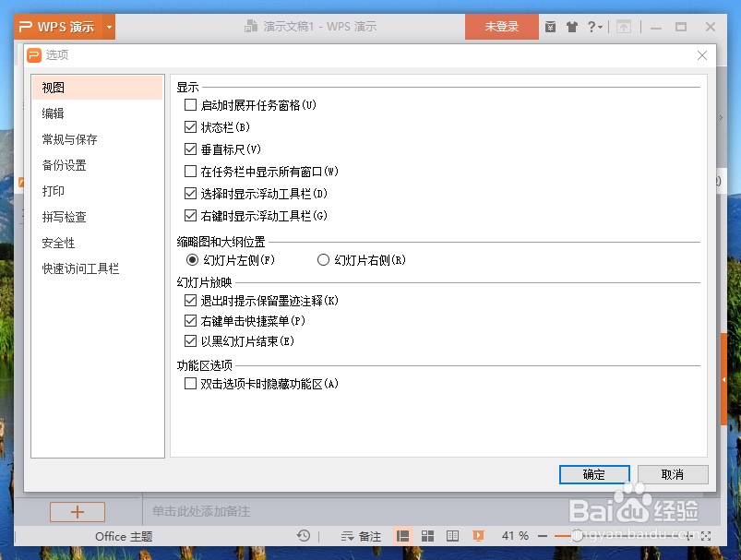Click the WPS member ¥ icon in title bar

[550, 27]
